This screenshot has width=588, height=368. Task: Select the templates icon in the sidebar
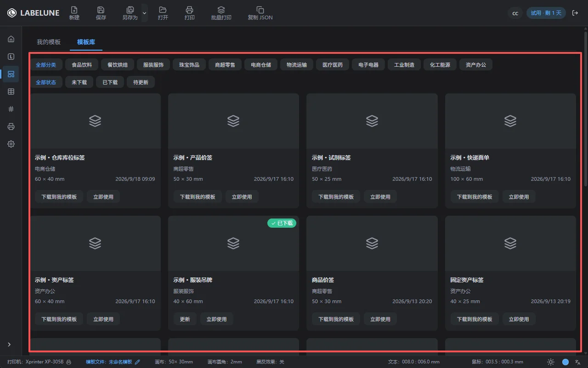11,74
